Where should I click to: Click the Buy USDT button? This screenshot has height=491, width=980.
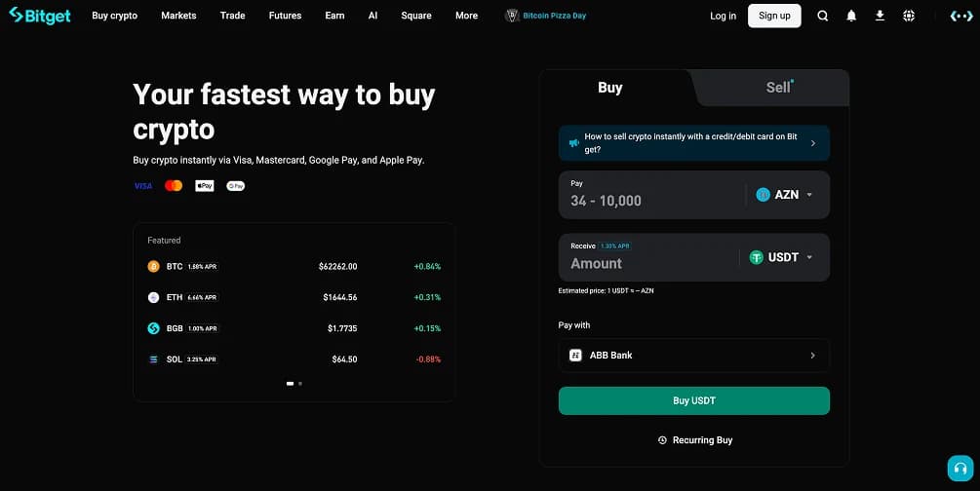tap(693, 401)
